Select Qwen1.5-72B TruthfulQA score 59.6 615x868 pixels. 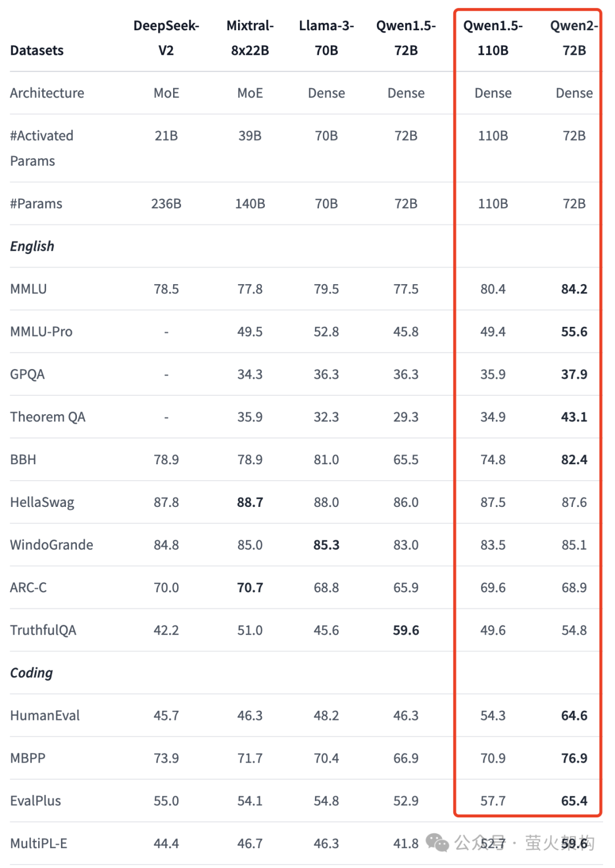406,630
